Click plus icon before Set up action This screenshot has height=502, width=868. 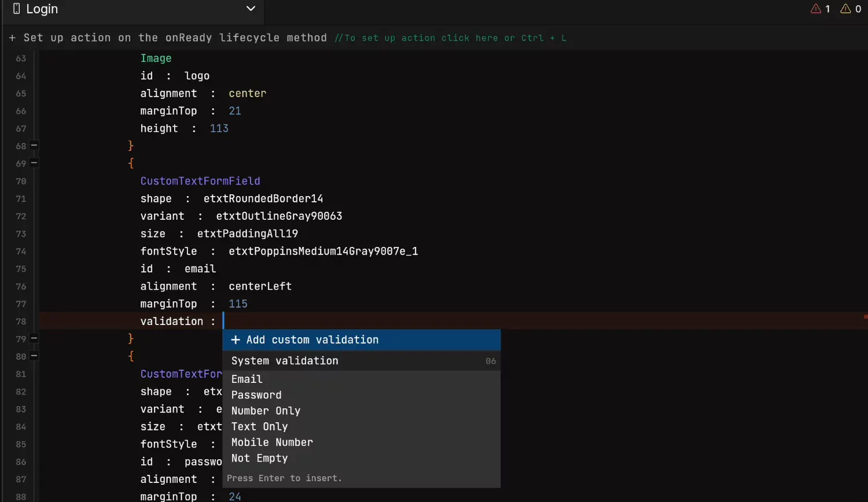click(x=12, y=38)
